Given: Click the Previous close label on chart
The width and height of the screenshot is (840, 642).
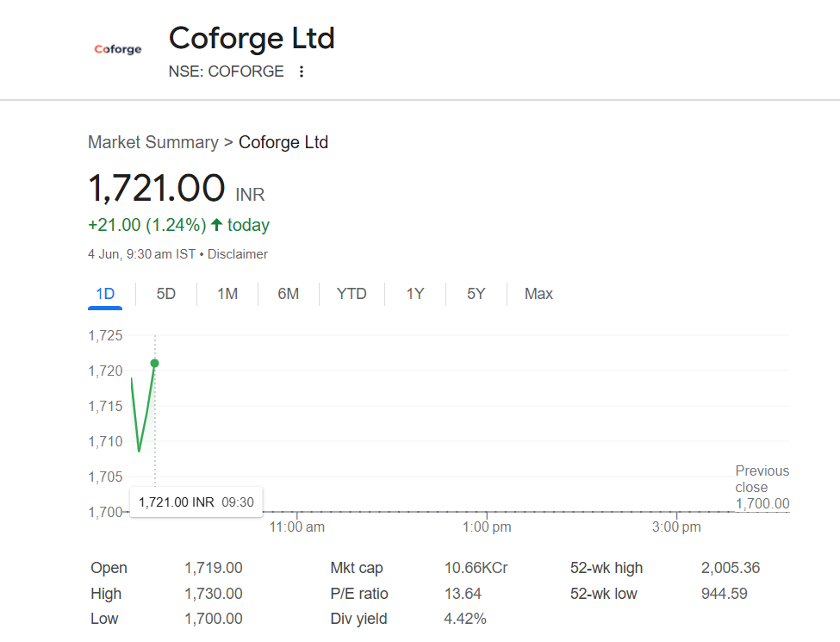Looking at the screenshot, I should coord(762,479).
